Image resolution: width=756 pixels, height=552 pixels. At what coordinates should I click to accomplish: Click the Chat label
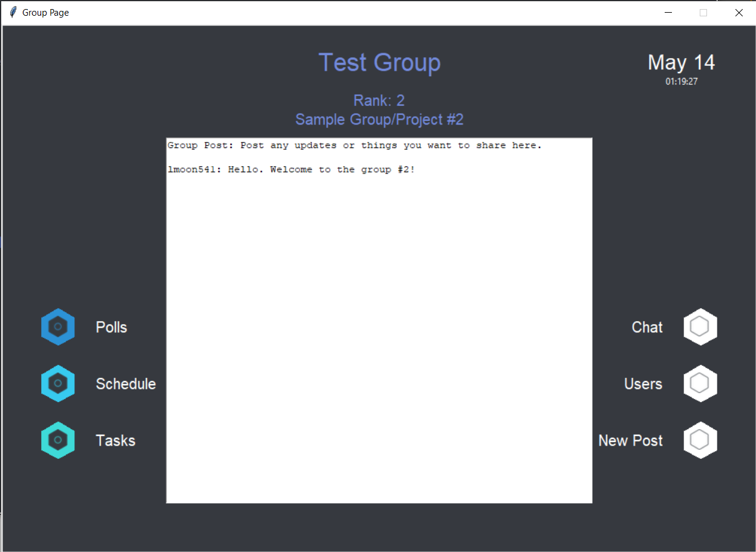[x=647, y=327]
